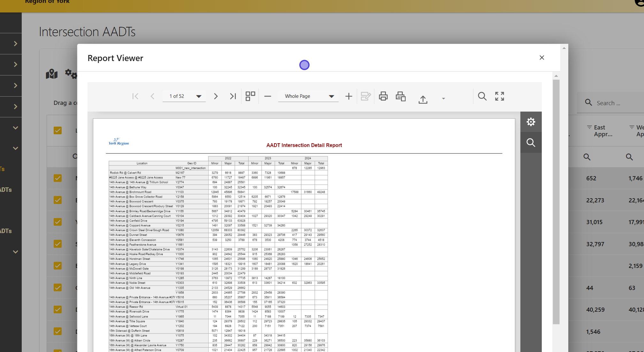Image resolution: width=644 pixels, height=352 pixels.
Task: Zoom out the report with minus
Action: 268,96
